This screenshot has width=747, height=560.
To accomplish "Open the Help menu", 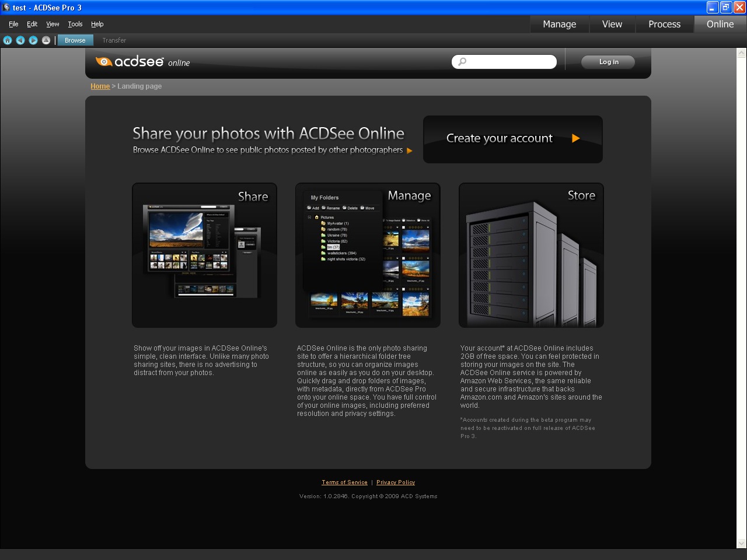I will coord(97,24).
